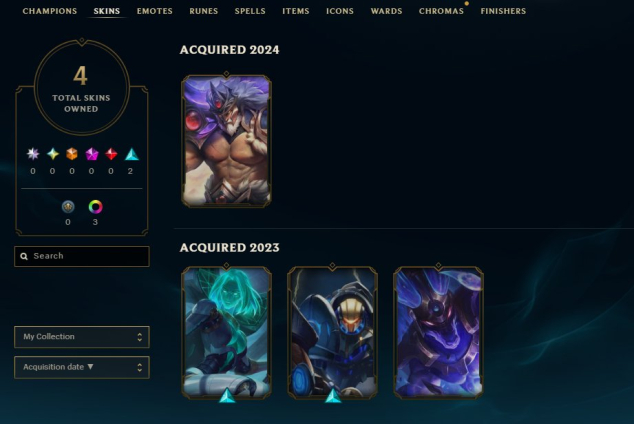Toggle the sort direction arrow beside Acquisition date
This screenshot has width=634, height=424.
pos(90,367)
